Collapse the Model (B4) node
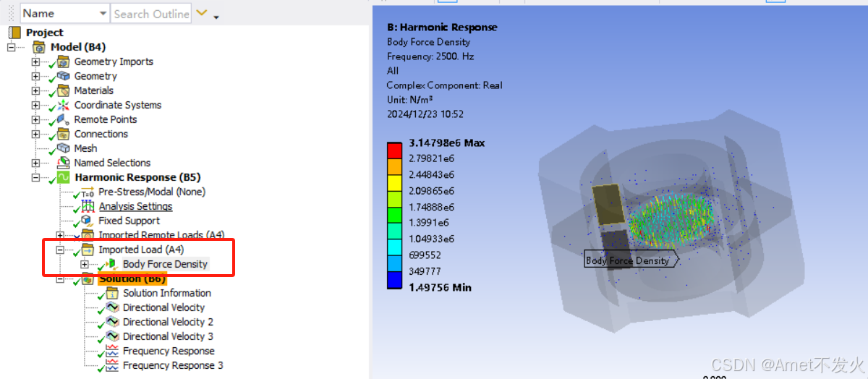Viewport: 868px width, 379px height. tap(11, 47)
